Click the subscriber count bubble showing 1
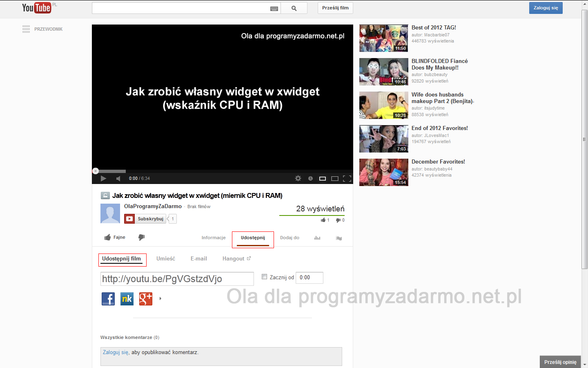 coord(172,219)
